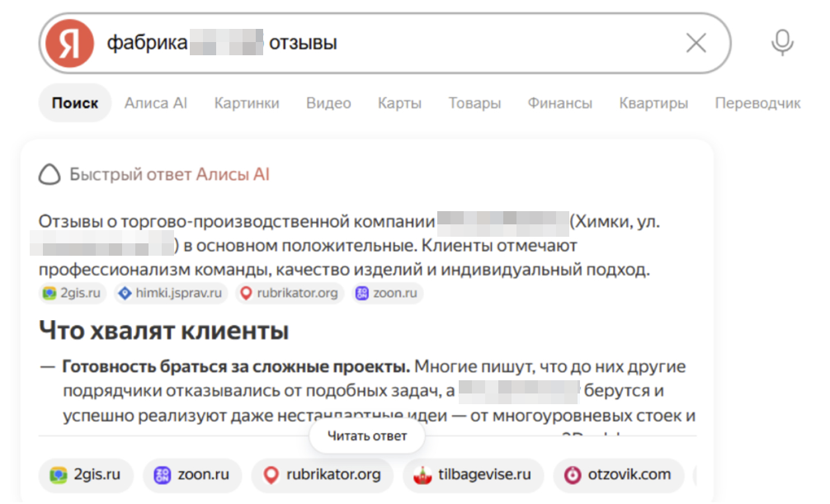The image size is (830, 504).
Task: Open the bottom 2gis.ru source button
Action: pyautogui.click(x=86, y=475)
